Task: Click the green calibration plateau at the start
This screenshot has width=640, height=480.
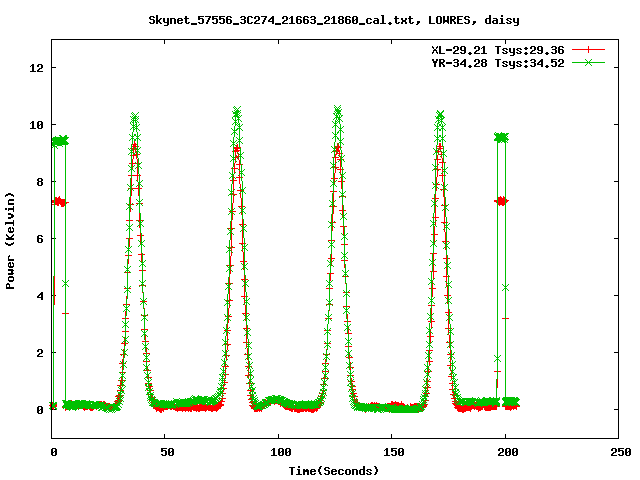Action: [x=59, y=141]
